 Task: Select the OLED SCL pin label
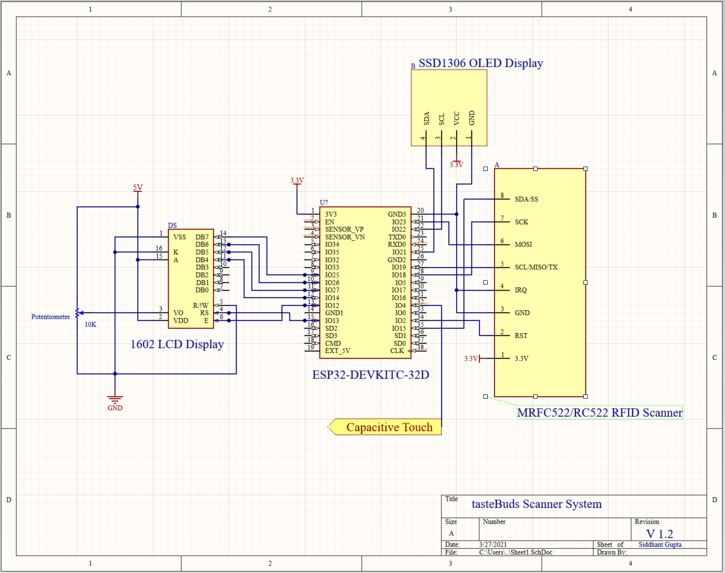pos(442,119)
